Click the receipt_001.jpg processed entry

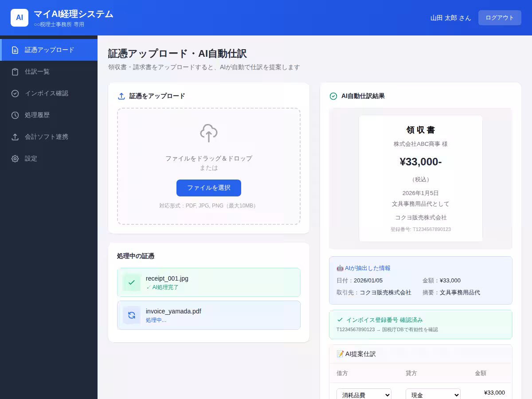point(208,282)
